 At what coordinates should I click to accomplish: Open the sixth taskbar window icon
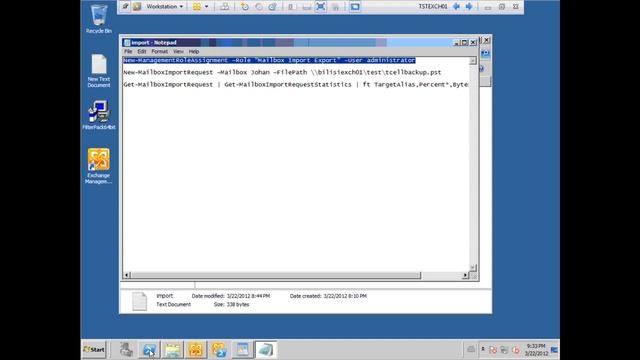[242, 350]
